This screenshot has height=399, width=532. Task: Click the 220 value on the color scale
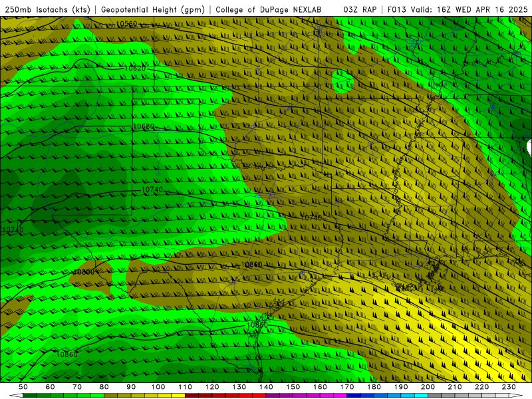coord(481,387)
